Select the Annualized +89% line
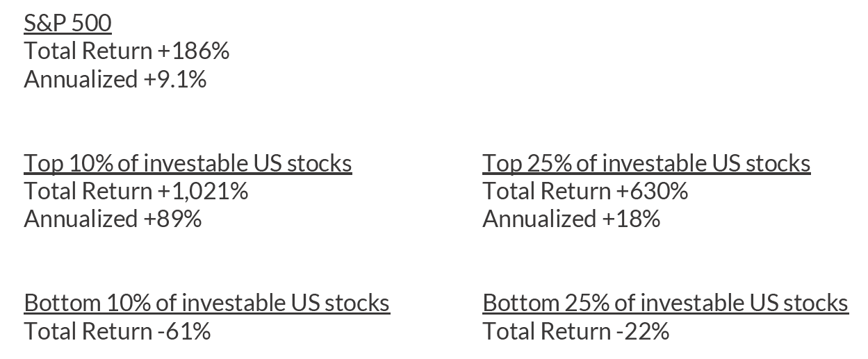The height and width of the screenshot is (359, 868). tap(113, 219)
